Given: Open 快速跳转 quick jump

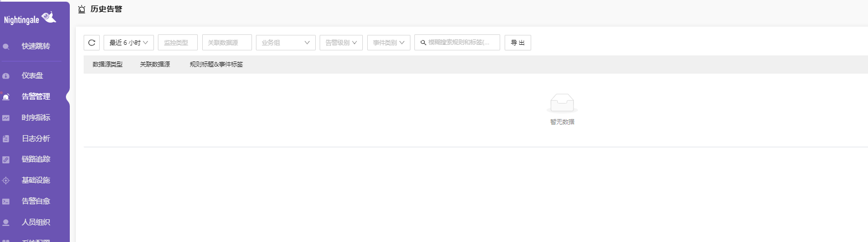Looking at the screenshot, I should point(36,47).
